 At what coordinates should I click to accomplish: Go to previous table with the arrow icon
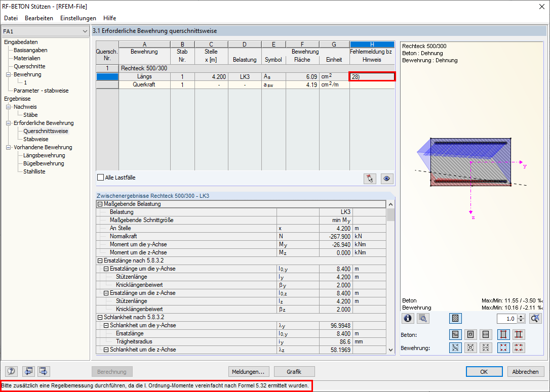click(x=28, y=371)
